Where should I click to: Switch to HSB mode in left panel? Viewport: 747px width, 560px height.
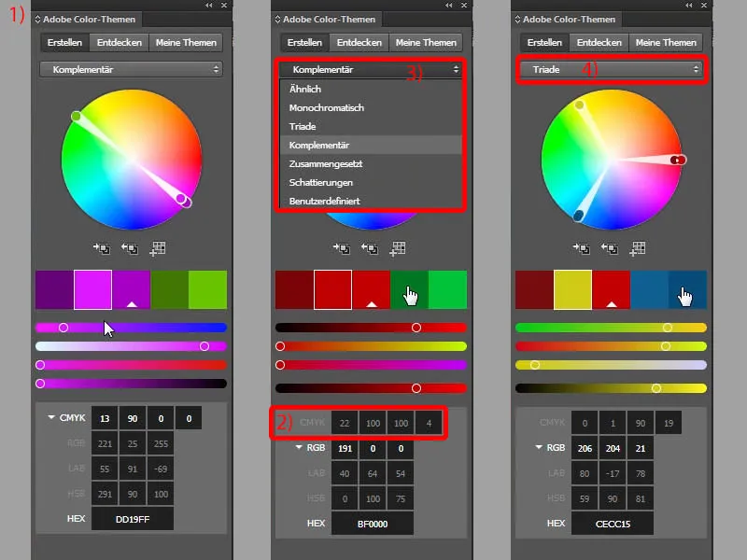(77, 494)
